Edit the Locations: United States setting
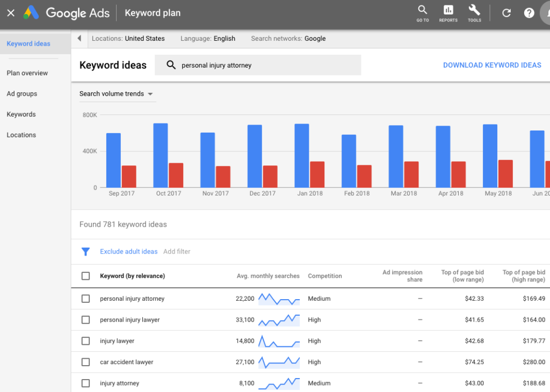 click(x=128, y=39)
